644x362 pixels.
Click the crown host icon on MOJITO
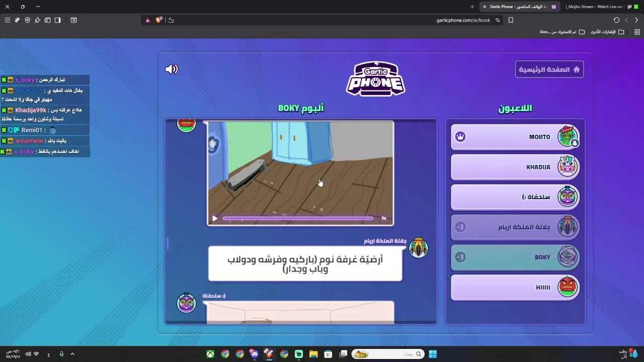coord(460,137)
